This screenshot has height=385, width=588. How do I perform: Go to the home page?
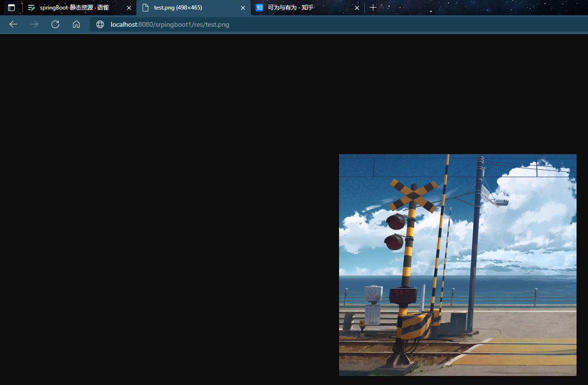76,24
